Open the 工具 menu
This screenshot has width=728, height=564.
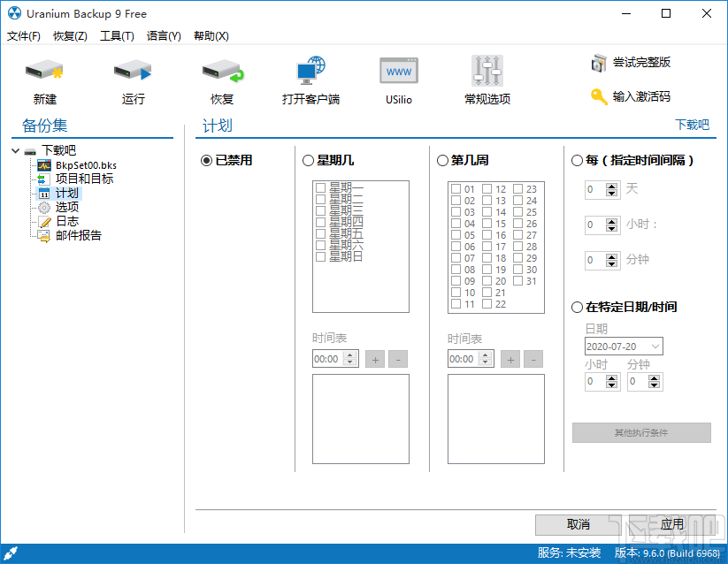tap(115, 36)
